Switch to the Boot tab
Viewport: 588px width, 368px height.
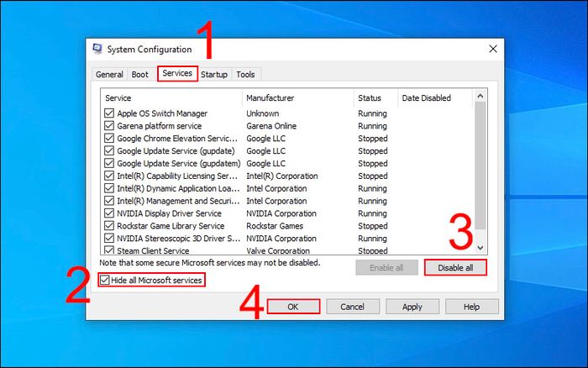140,74
